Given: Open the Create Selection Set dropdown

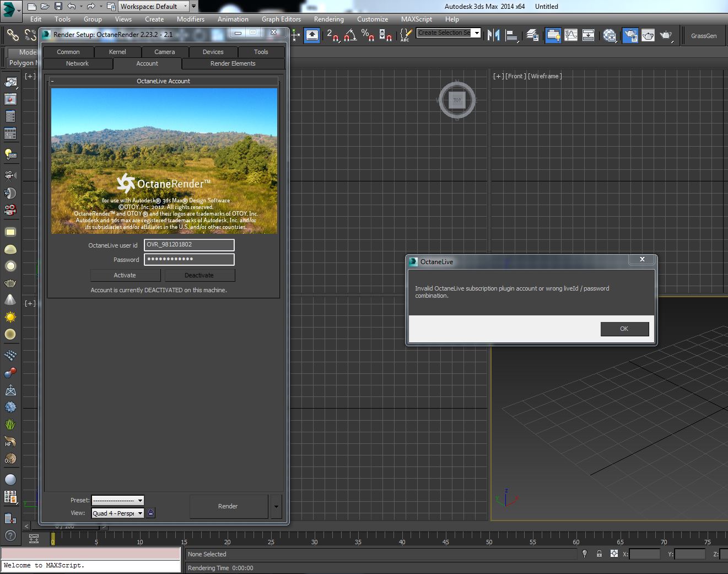Looking at the screenshot, I should (449, 33).
